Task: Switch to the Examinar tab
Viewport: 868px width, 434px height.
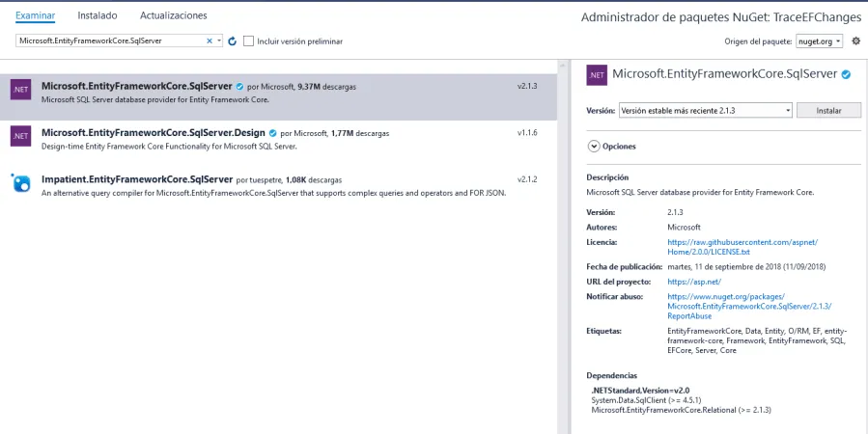Action: [x=36, y=15]
